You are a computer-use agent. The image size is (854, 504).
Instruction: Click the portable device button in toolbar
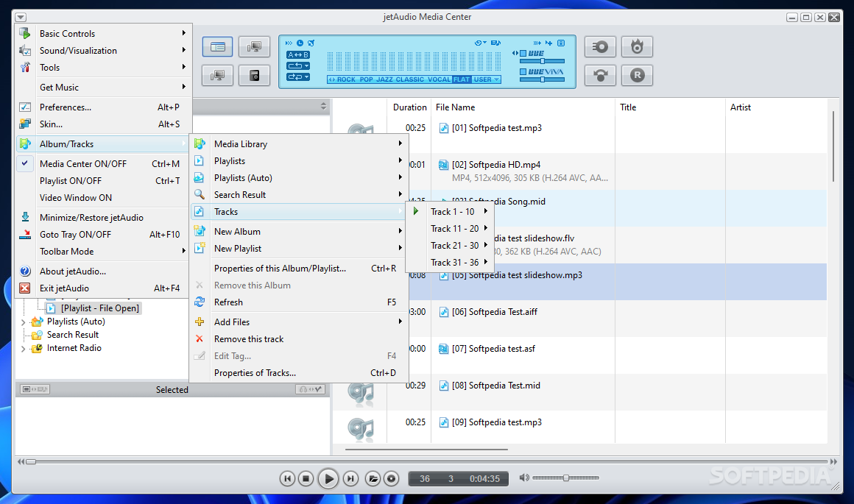coord(254,75)
